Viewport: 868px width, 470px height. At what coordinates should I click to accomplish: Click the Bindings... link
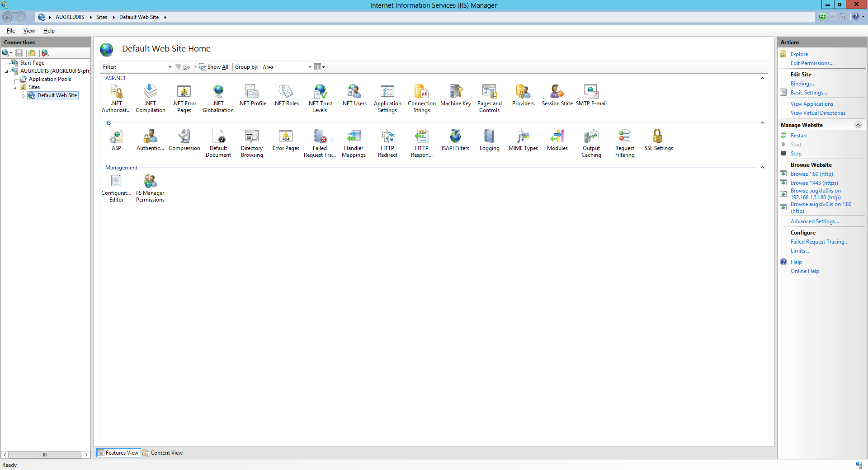(802, 84)
